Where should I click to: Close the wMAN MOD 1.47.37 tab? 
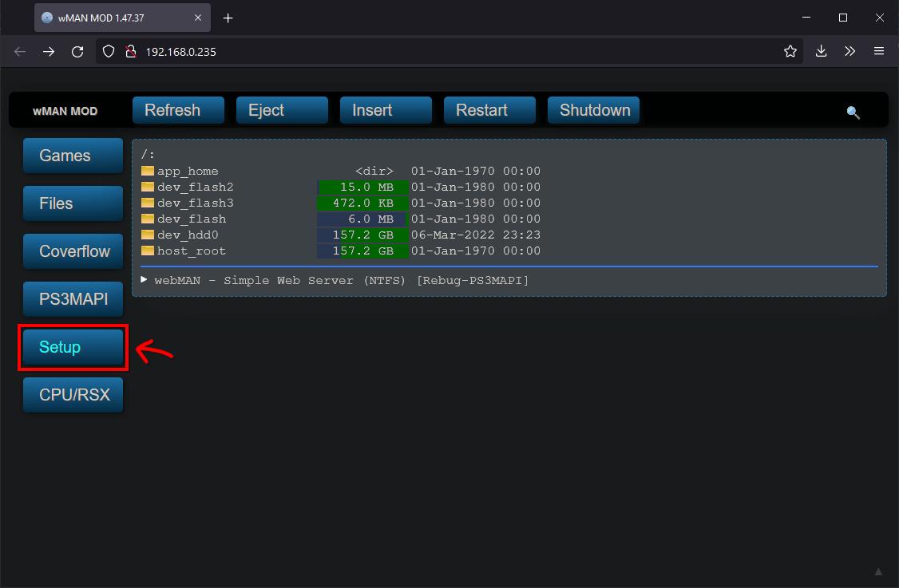coord(198,18)
